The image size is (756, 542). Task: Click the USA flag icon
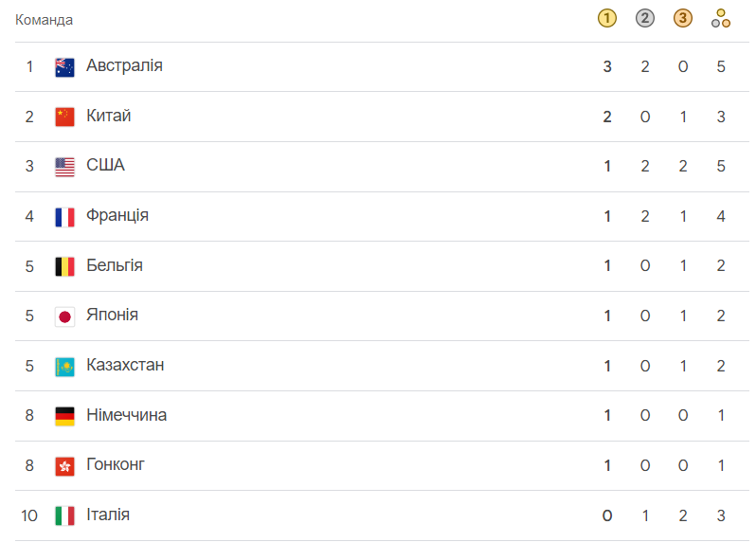click(64, 167)
